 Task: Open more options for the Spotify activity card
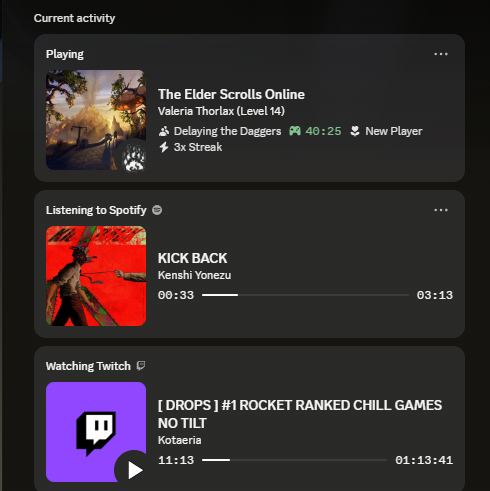(x=441, y=210)
